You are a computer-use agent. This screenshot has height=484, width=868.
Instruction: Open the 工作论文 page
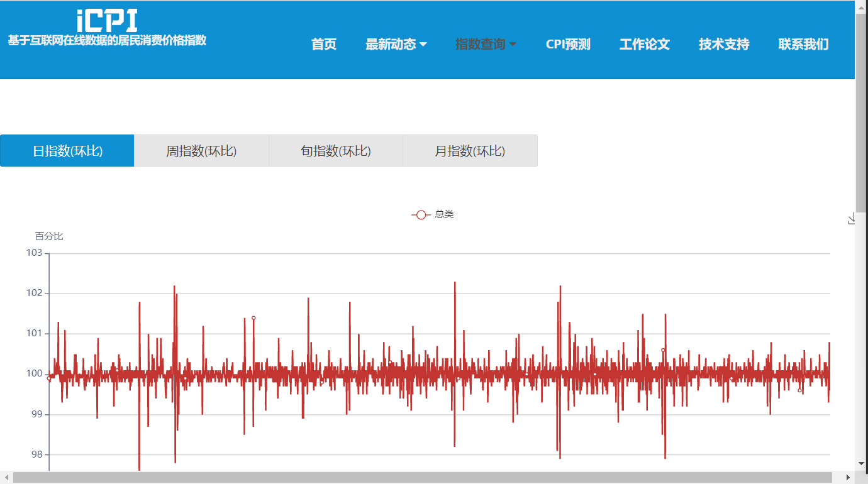pos(645,44)
